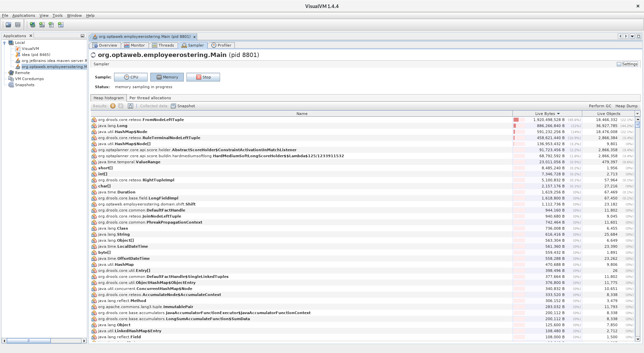This screenshot has width=644, height=353.
Task: Click the Heap Dump button
Action: (626, 106)
